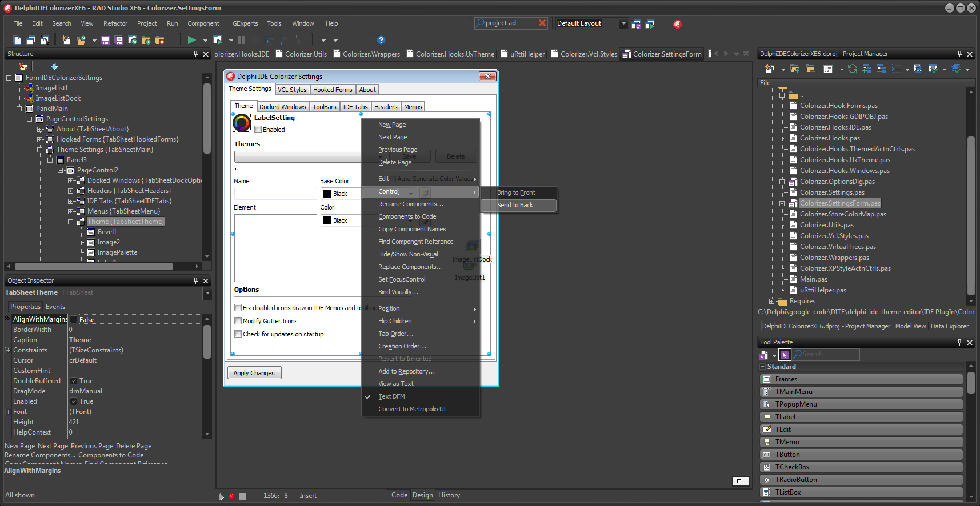Toggle Enabled True checkbox in Object Inspector
The image size is (980, 506).
click(74, 401)
